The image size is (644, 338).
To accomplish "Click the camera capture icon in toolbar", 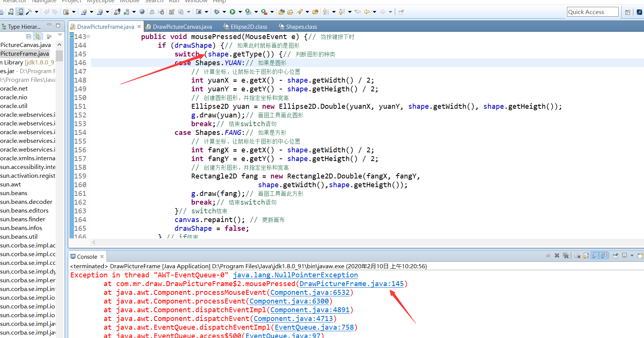I will (x=199, y=12).
